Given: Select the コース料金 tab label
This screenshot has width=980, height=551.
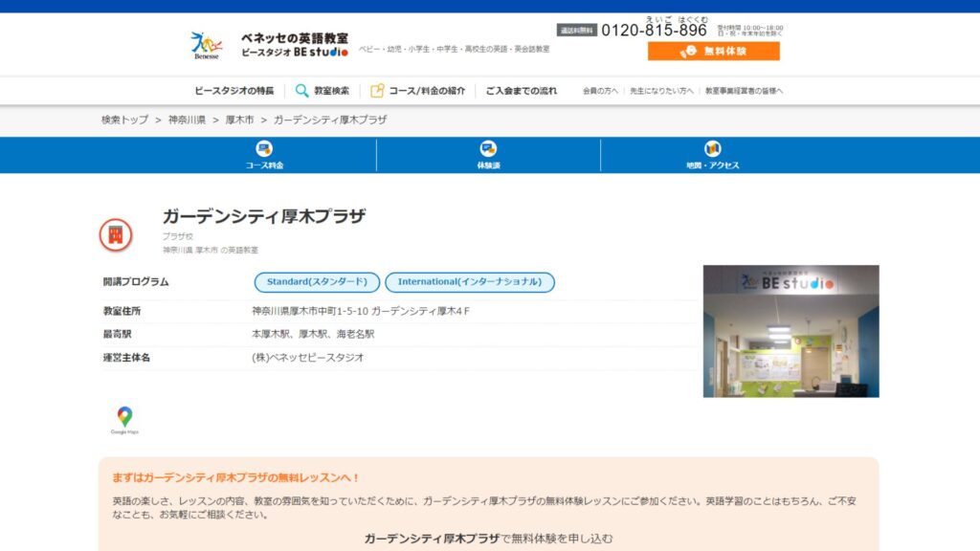Looking at the screenshot, I should [x=264, y=165].
